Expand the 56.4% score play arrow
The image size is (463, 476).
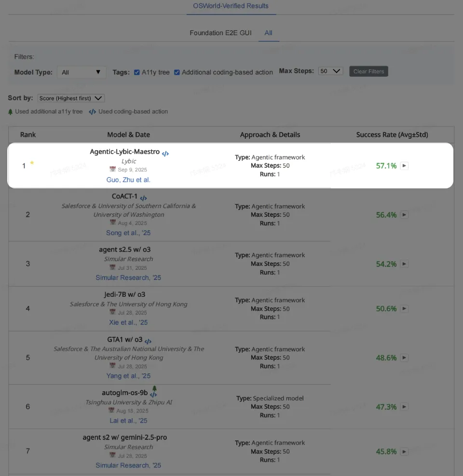(405, 215)
